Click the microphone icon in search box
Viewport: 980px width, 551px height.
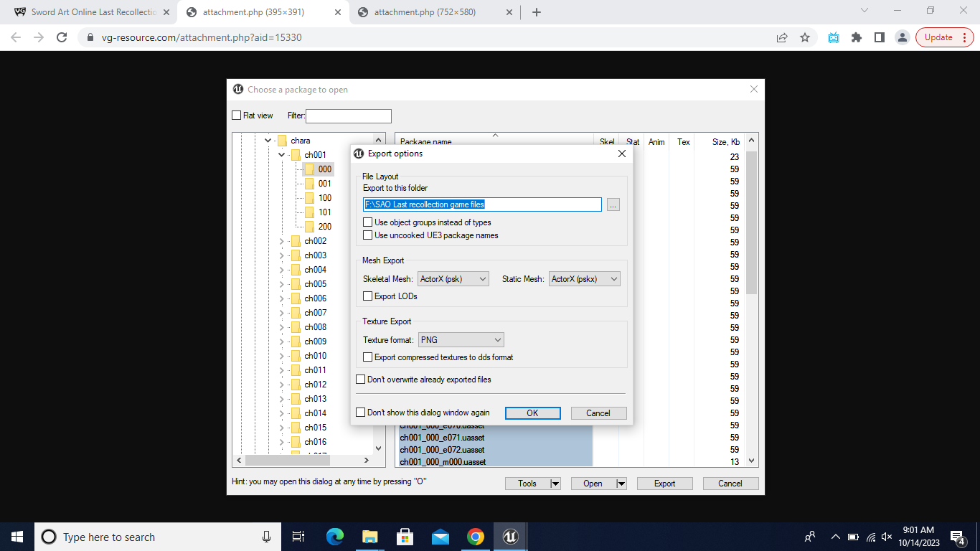(x=266, y=537)
